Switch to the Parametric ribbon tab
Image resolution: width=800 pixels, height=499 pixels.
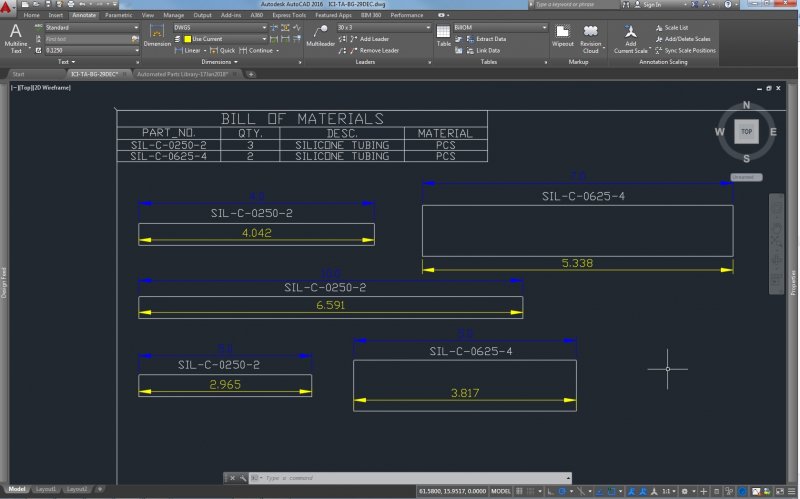point(118,16)
